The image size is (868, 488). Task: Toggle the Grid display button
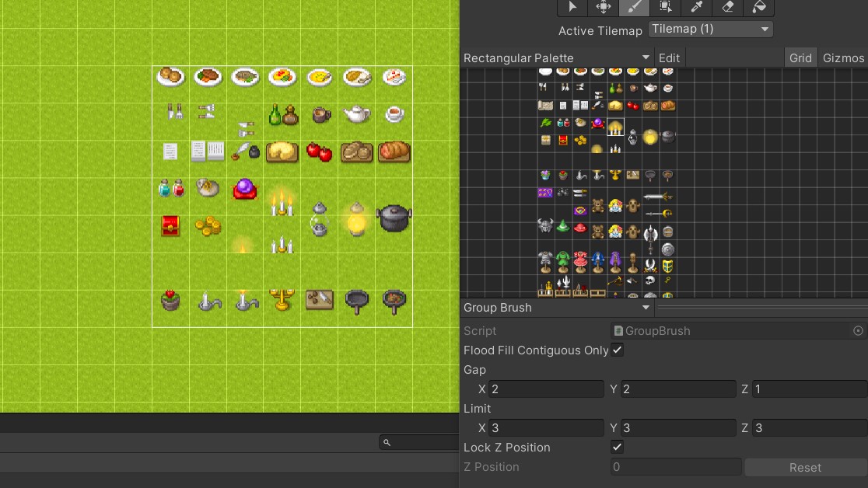tap(800, 58)
